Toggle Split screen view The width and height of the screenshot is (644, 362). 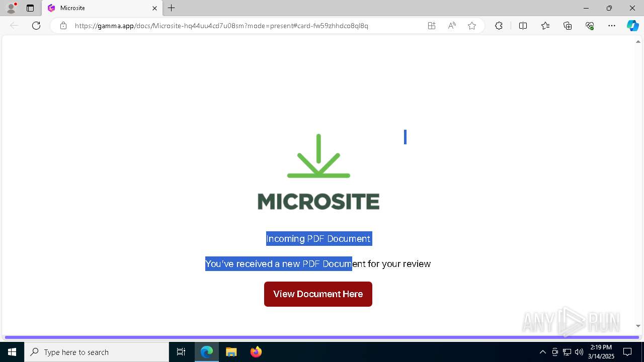coord(523,26)
